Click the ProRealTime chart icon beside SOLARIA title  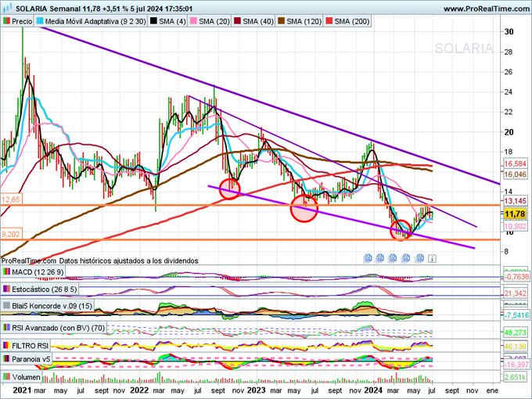coord(7,8)
